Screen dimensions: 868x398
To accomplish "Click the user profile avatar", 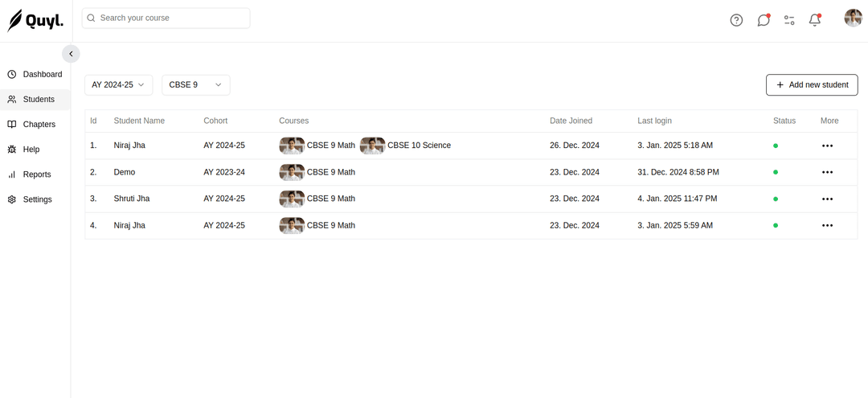I will pyautogui.click(x=853, y=18).
